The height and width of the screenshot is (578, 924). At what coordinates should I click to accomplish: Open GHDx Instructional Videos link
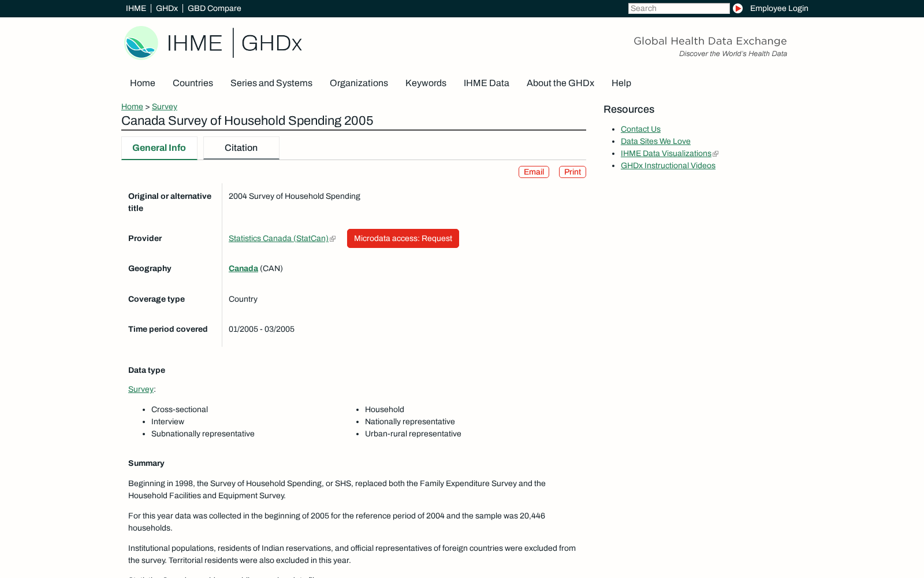click(x=668, y=165)
